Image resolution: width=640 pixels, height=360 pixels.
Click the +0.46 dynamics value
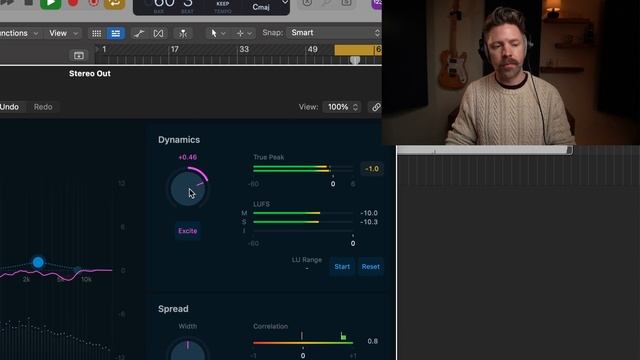click(188, 157)
